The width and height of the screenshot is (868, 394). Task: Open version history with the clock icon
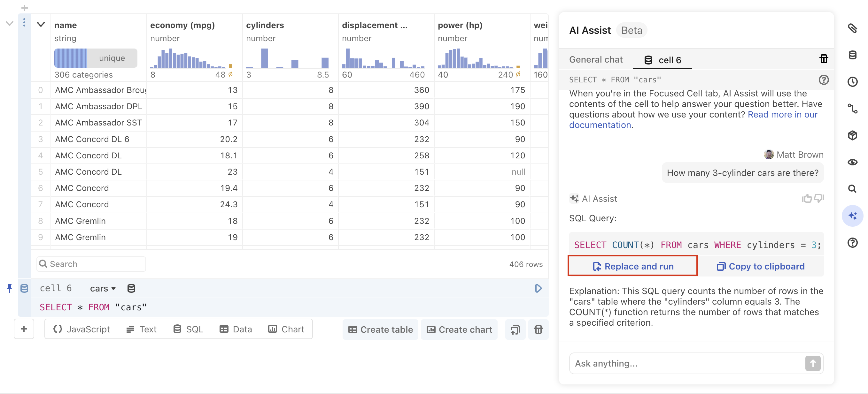click(x=854, y=81)
